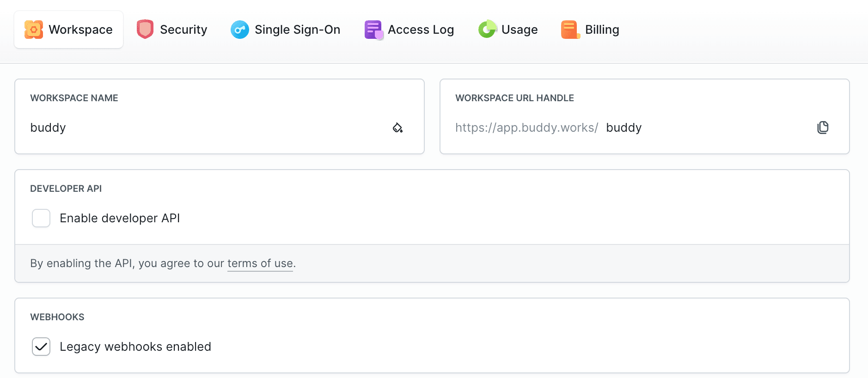Enable the developer API checkbox
The width and height of the screenshot is (868, 378).
41,218
